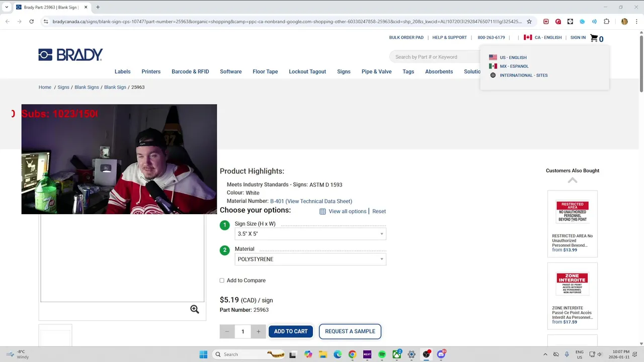This screenshot has height=362, width=644.
Task: Decrease quantity with minus button
Action: [x=227, y=331]
